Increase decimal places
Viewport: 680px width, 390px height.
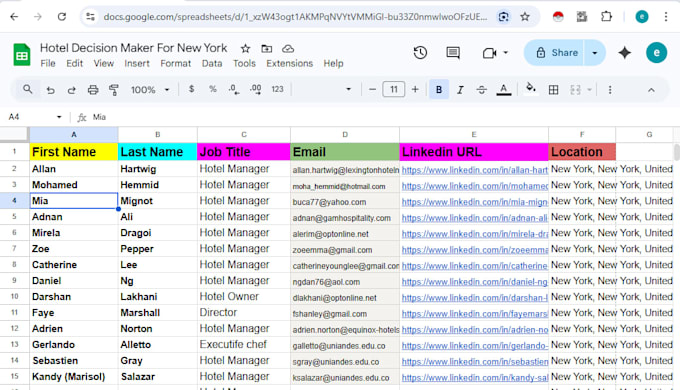pos(255,89)
